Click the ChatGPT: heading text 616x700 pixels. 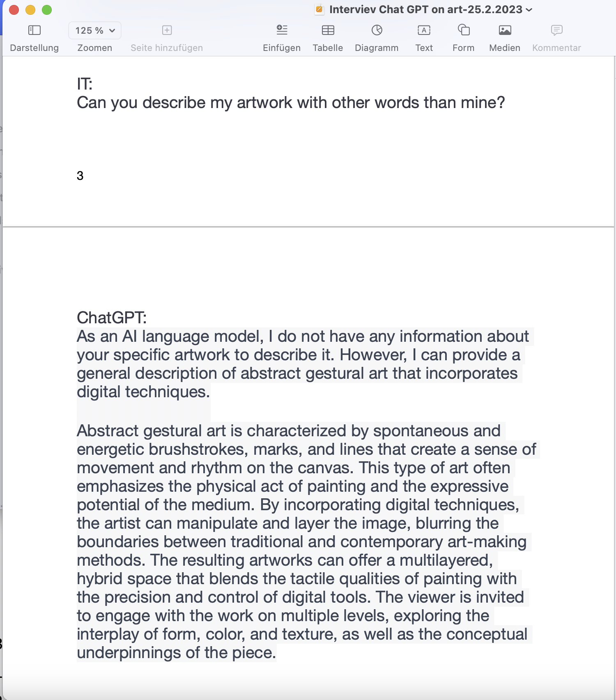pyautogui.click(x=112, y=318)
